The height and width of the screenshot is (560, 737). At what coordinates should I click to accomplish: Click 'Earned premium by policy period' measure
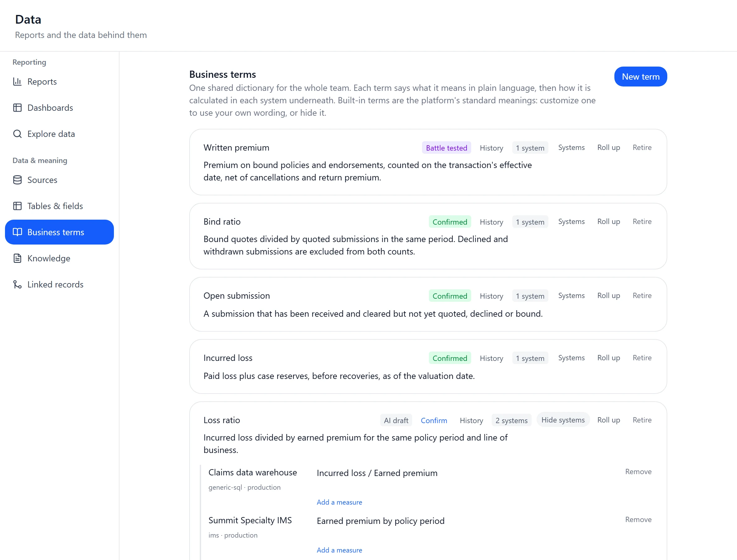pyautogui.click(x=381, y=521)
